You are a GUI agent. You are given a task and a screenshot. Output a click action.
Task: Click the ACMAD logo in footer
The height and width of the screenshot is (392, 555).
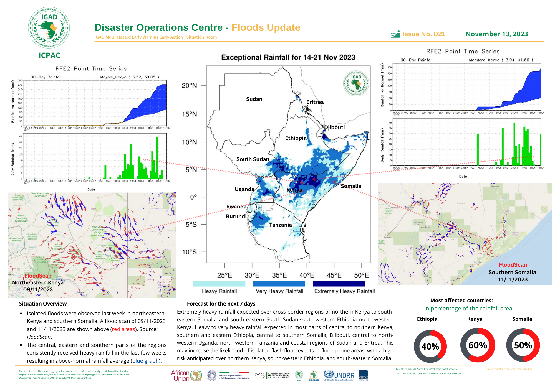314,376
